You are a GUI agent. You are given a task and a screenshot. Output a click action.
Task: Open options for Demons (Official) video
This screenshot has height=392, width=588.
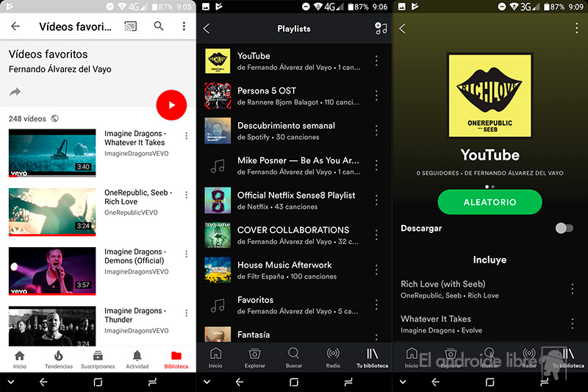[x=187, y=254]
